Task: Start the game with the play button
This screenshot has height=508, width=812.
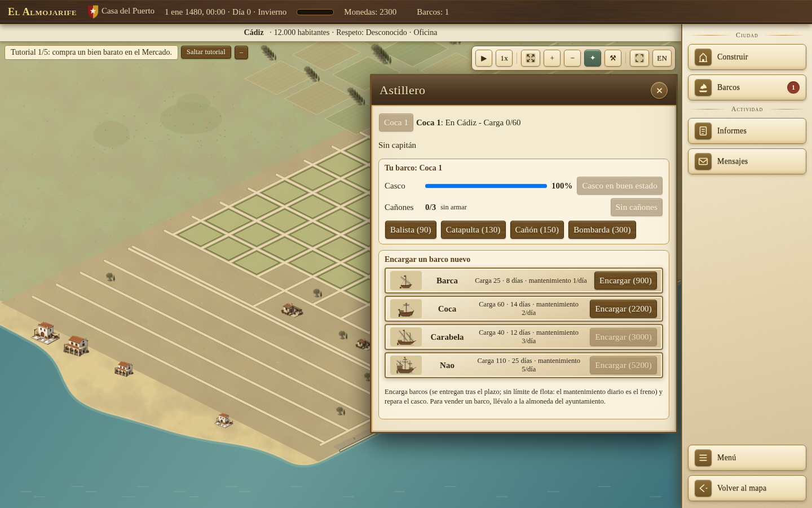Action: point(484,58)
